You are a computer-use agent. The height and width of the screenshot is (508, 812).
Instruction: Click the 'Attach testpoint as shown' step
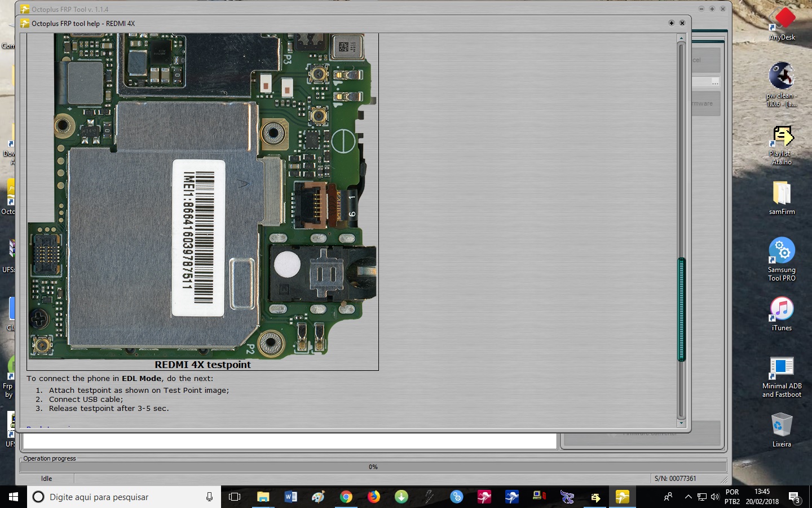click(139, 390)
